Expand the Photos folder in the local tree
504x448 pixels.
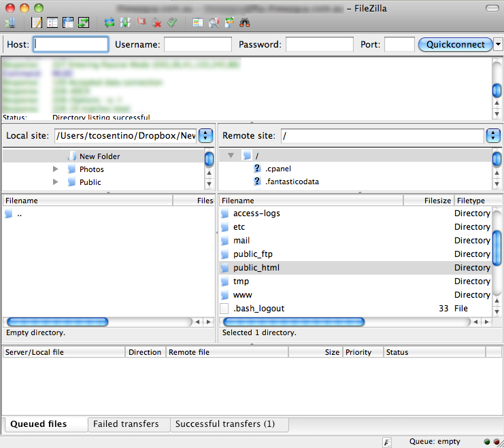pyautogui.click(x=55, y=169)
